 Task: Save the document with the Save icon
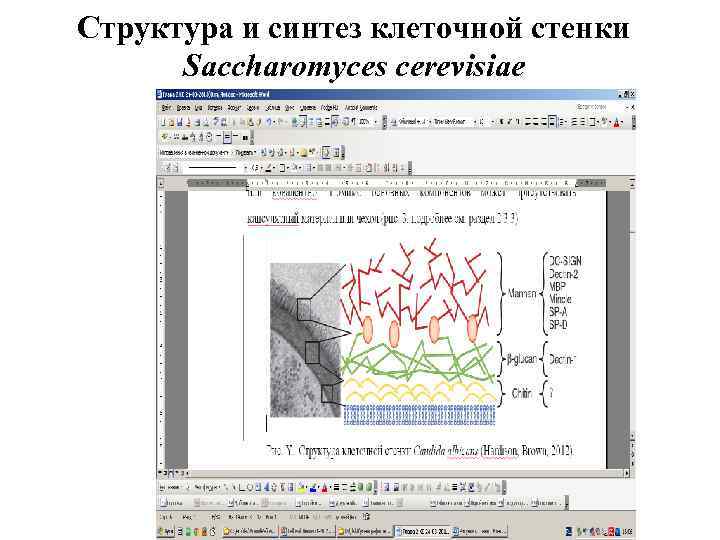(180, 122)
